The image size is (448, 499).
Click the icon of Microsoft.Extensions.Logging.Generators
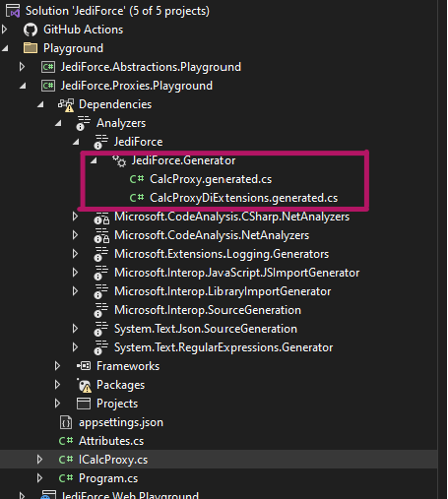click(x=100, y=254)
